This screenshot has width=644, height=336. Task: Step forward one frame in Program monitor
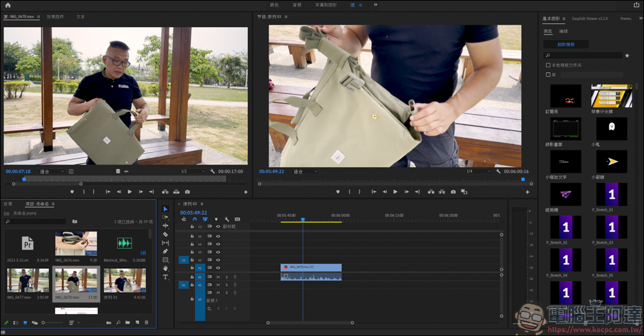[406, 192]
